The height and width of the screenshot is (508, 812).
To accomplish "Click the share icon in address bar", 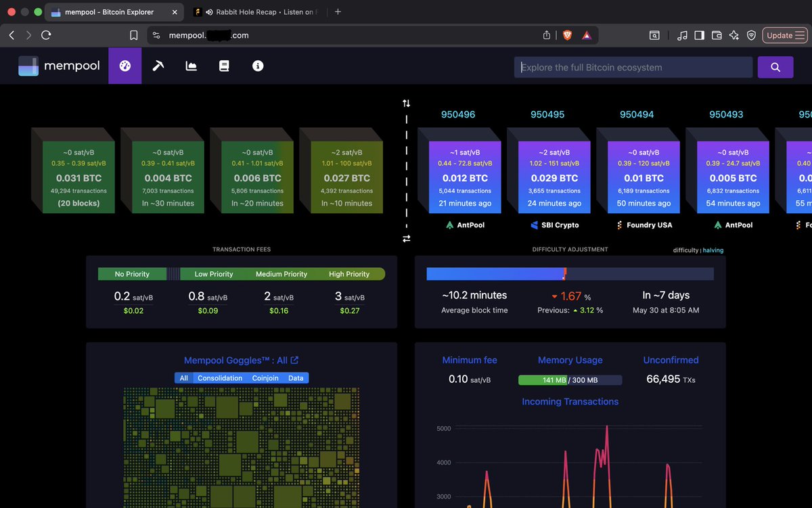I will tap(547, 35).
